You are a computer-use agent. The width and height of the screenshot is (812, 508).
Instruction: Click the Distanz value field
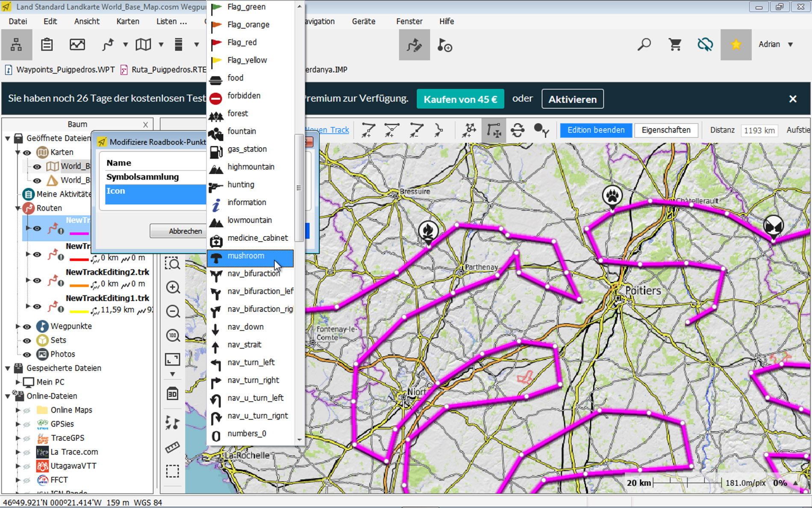759,130
